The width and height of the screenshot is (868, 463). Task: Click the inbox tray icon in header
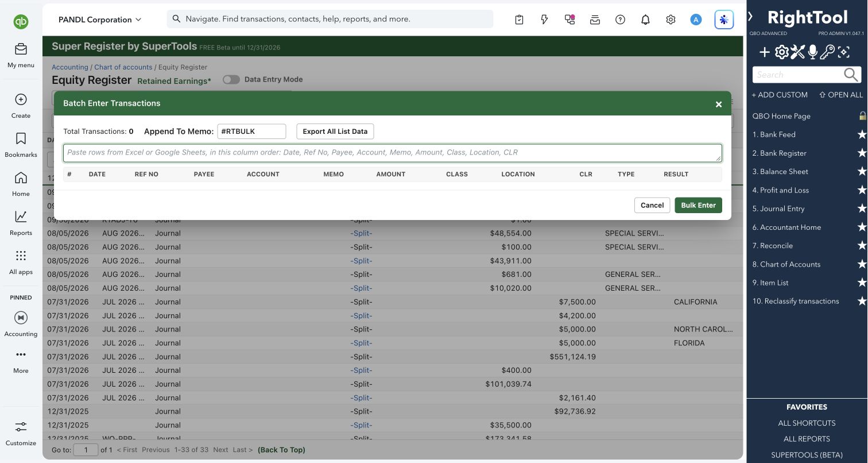coord(595,20)
